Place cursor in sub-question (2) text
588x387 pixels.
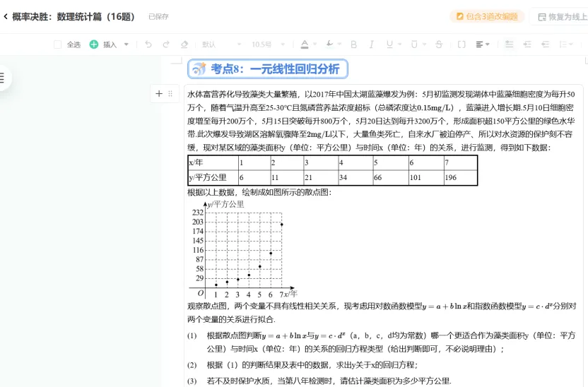point(312,365)
